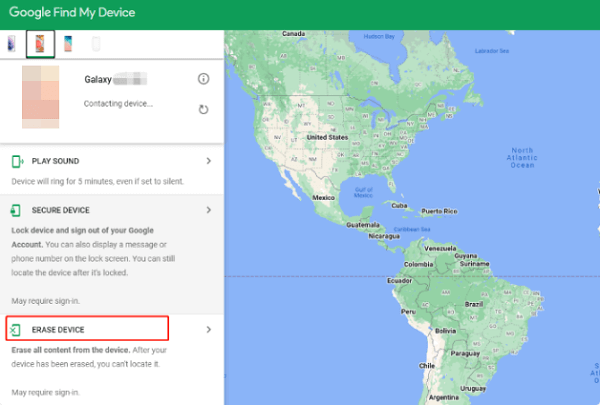This screenshot has height=405, width=600.
Task: Expand Secure Device chevron arrow
Action: pyautogui.click(x=208, y=211)
